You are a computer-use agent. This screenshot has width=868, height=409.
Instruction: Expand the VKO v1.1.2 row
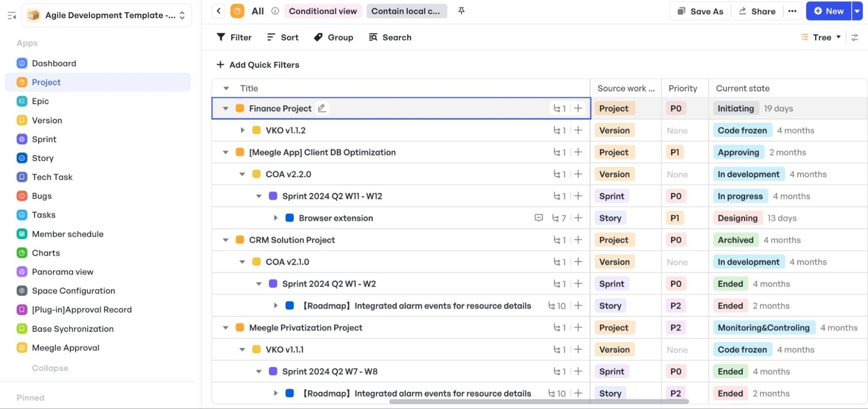click(x=242, y=130)
